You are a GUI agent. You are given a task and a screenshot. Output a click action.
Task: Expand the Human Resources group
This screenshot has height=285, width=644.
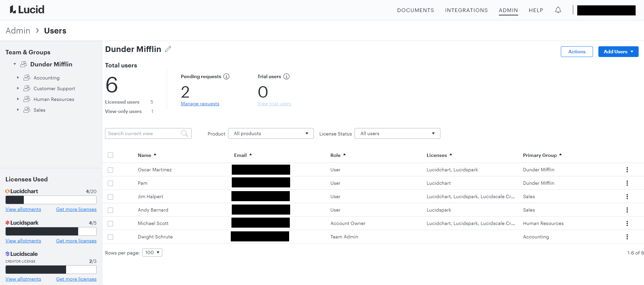pos(18,99)
